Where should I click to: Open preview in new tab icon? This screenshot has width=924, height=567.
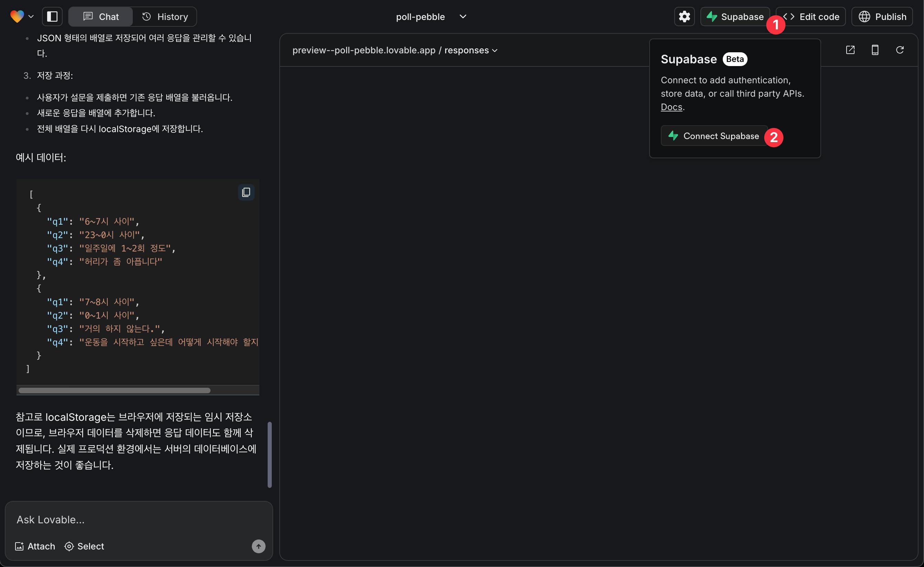[850, 50]
